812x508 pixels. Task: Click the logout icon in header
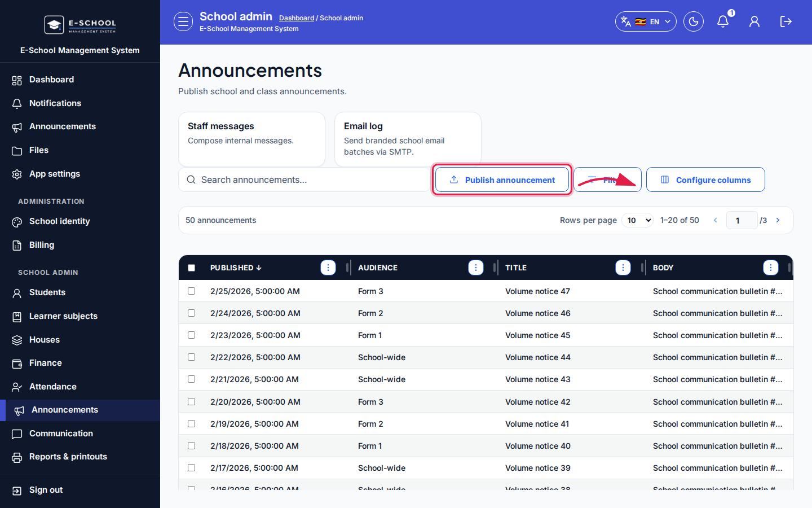coord(786,21)
